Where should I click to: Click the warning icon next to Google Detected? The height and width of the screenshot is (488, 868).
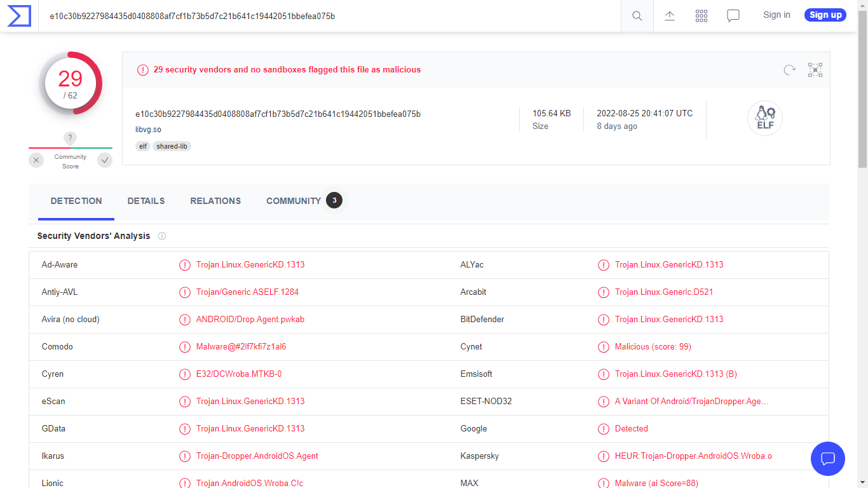pos(604,429)
